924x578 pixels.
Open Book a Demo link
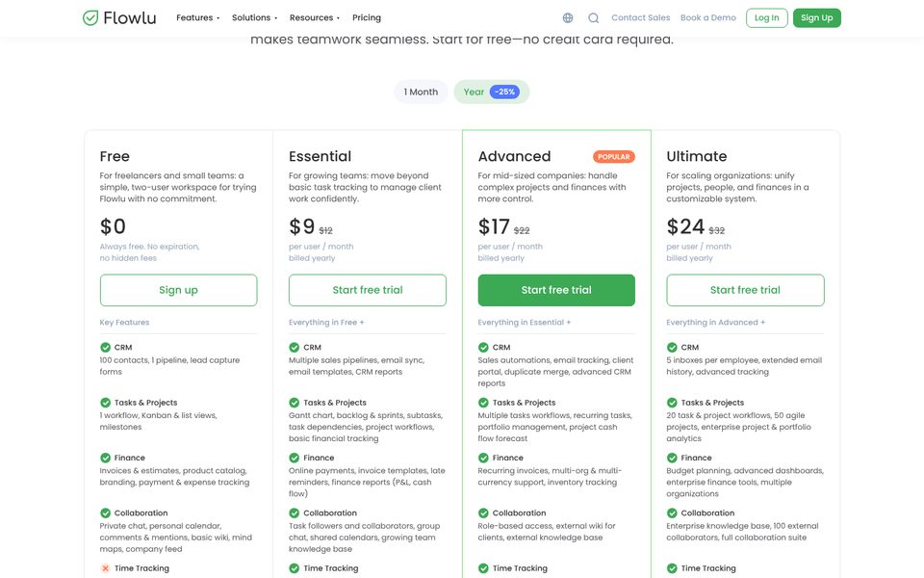[707, 17]
